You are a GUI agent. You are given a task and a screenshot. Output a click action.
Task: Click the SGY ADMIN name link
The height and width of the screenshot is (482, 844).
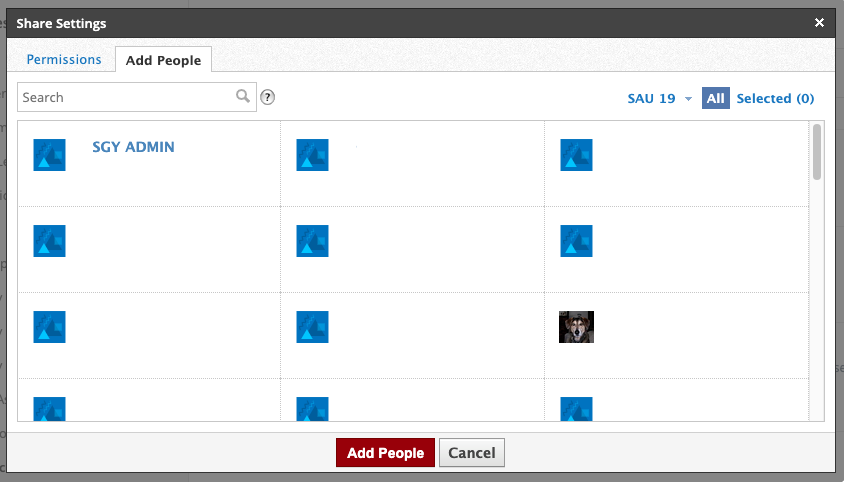tap(133, 147)
